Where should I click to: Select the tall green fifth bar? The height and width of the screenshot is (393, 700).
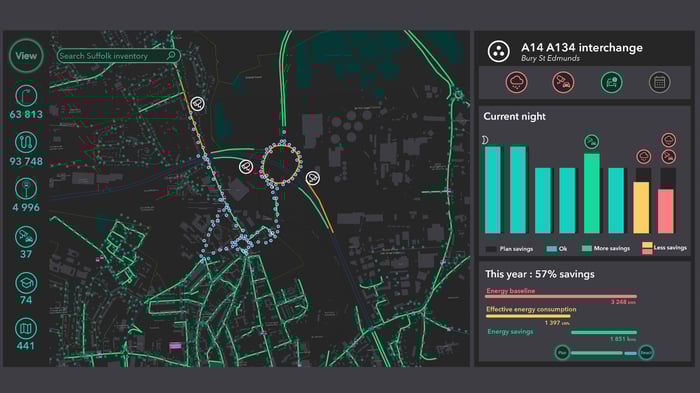(x=592, y=193)
